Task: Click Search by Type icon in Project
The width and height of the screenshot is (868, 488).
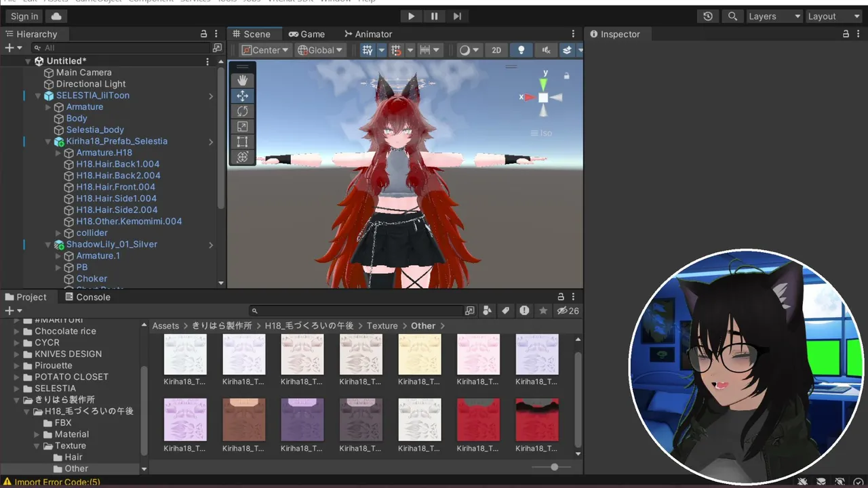Action: point(487,310)
